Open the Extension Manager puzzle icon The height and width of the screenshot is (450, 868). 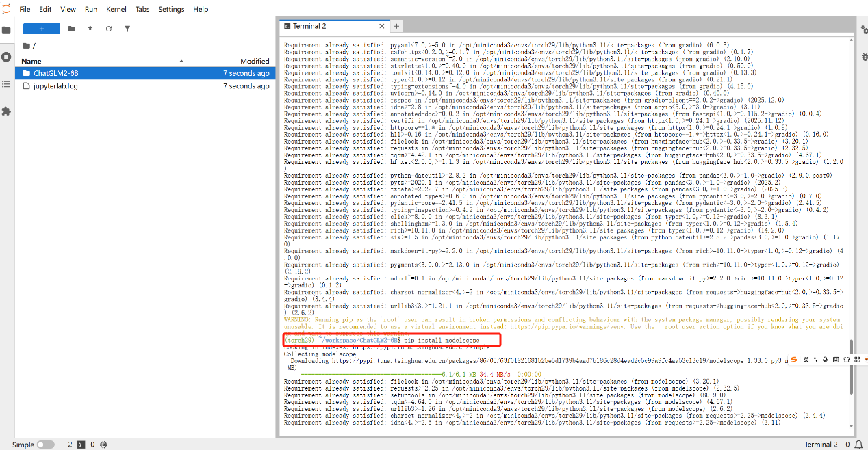6,111
